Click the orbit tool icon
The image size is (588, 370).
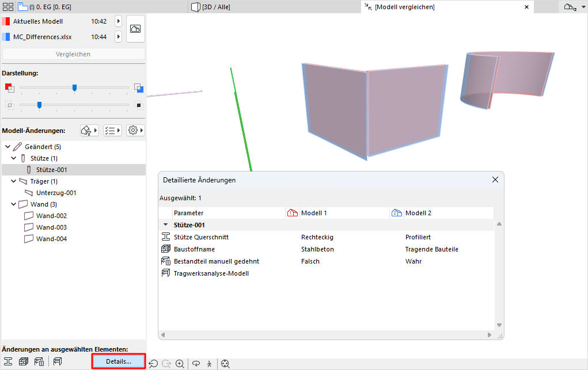tap(196, 364)
